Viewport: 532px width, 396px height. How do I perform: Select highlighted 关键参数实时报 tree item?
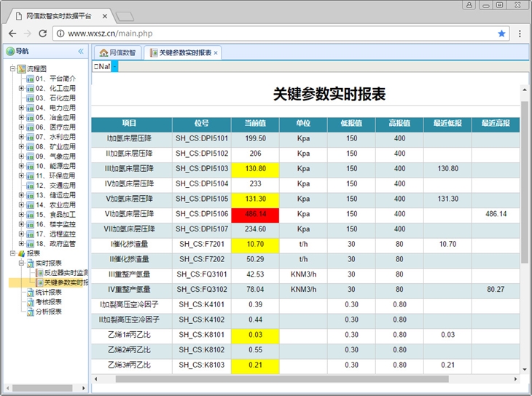coord(66,282)
